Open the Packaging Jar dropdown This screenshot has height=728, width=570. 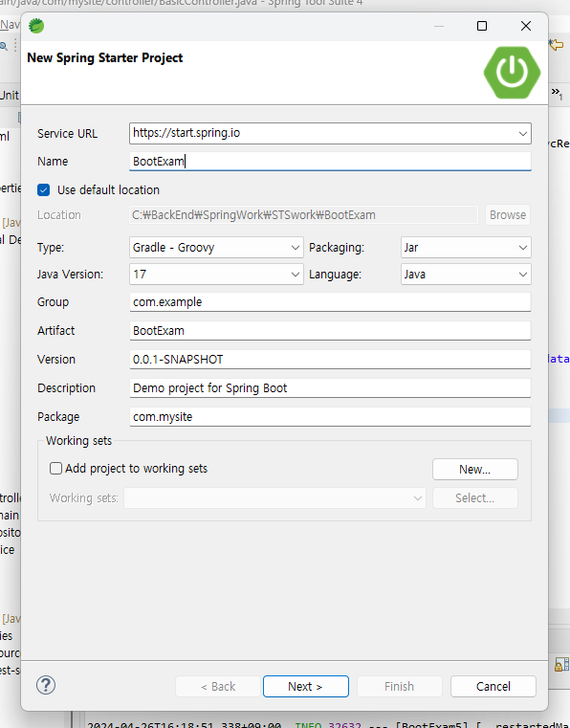[522, 248]
